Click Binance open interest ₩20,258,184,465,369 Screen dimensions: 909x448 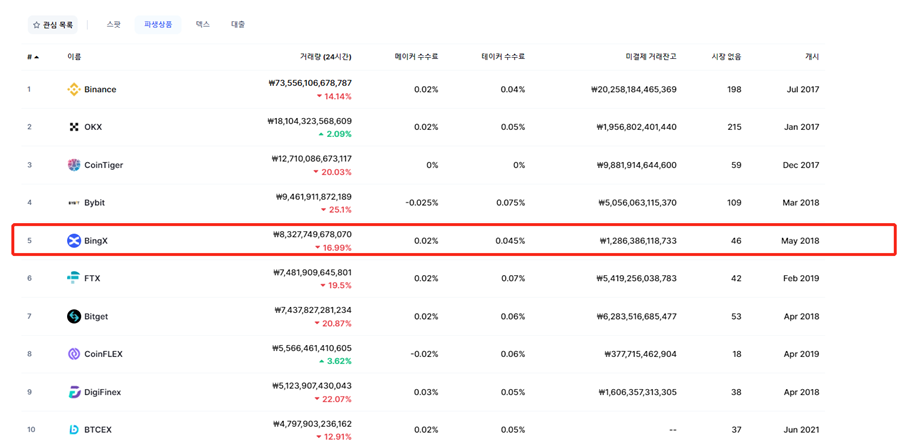pos(633,90)
